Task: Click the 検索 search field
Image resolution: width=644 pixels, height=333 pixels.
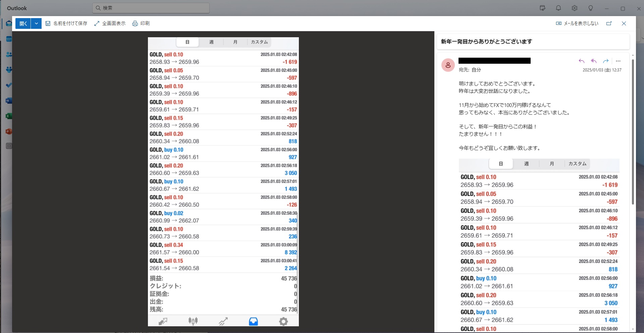Action: pyautogui.click(x=151, y=8)
